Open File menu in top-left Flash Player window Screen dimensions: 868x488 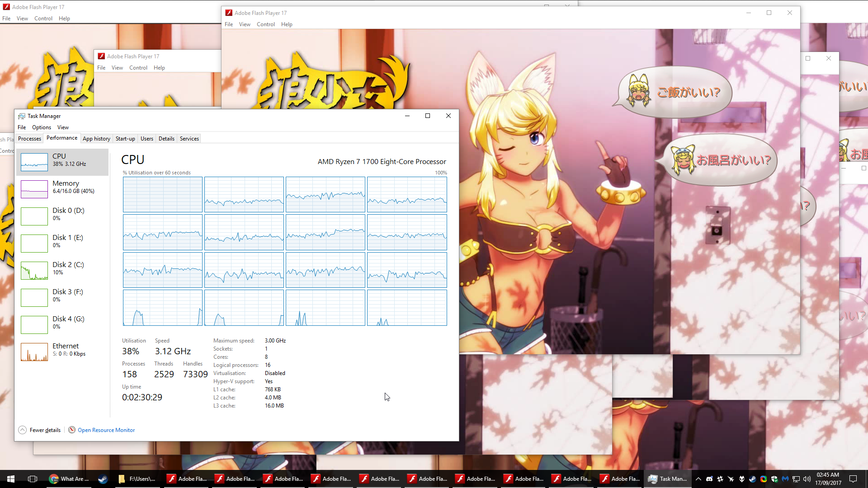pyautogui.click(x=6, y=19)
